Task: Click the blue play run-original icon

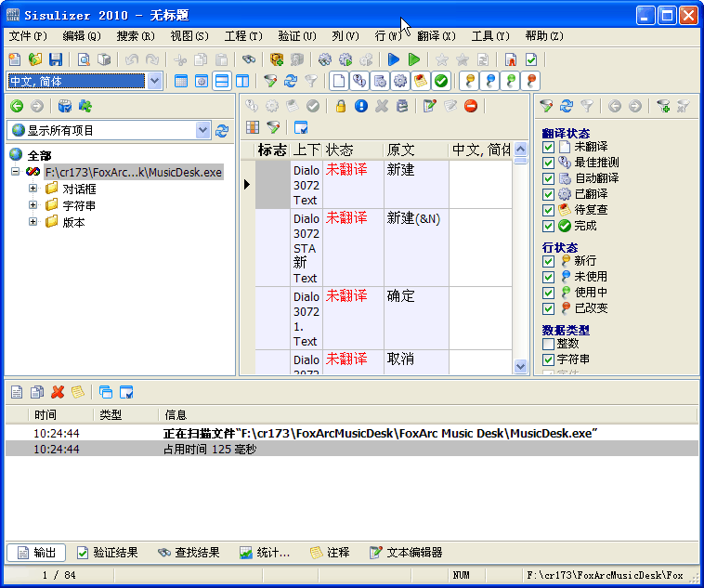Action: 394,59
